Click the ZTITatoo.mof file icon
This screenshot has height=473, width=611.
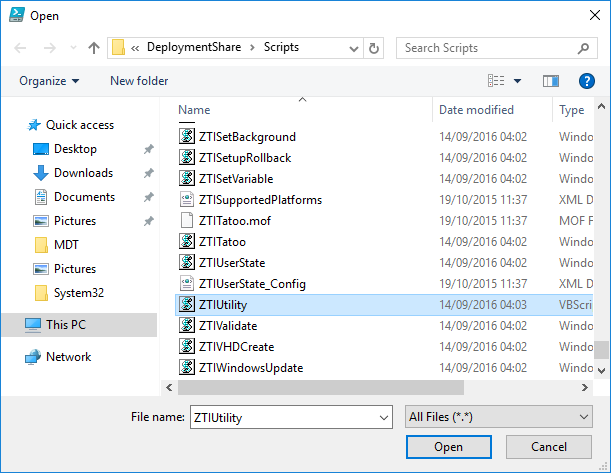(186, 220)
